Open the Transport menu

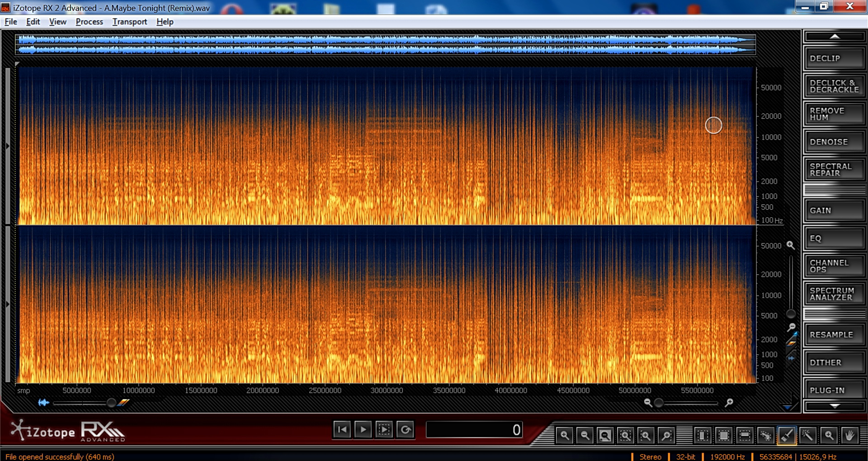click(130, 22)
